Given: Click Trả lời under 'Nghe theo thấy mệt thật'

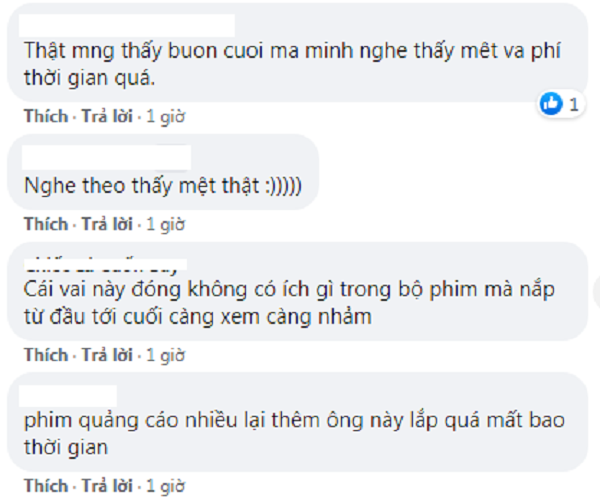Looking at the screenshot, I should 108,224.
